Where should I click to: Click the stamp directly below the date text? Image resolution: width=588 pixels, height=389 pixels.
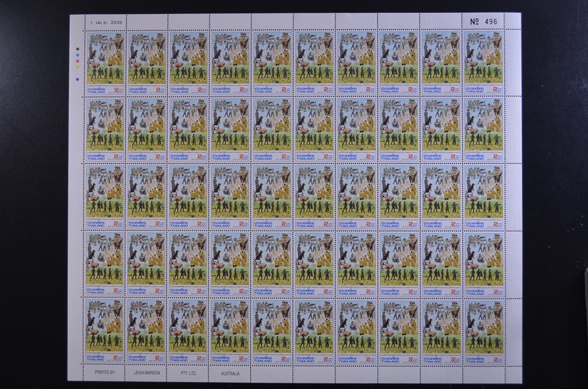pyautogui.click(x=105, y=62)
